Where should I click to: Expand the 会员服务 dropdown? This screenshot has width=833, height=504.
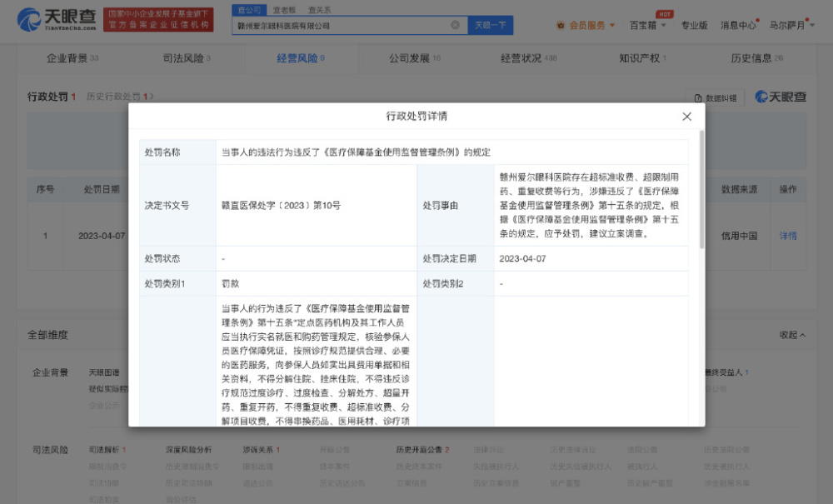point(612,25)
